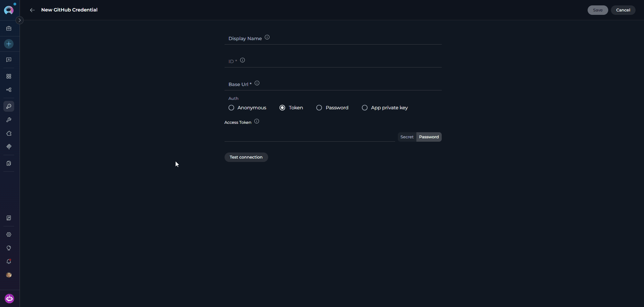The image size is (644, 307).
Task: Open the settings gear icon
Action: pyautogui.click(x=9, y=234)
